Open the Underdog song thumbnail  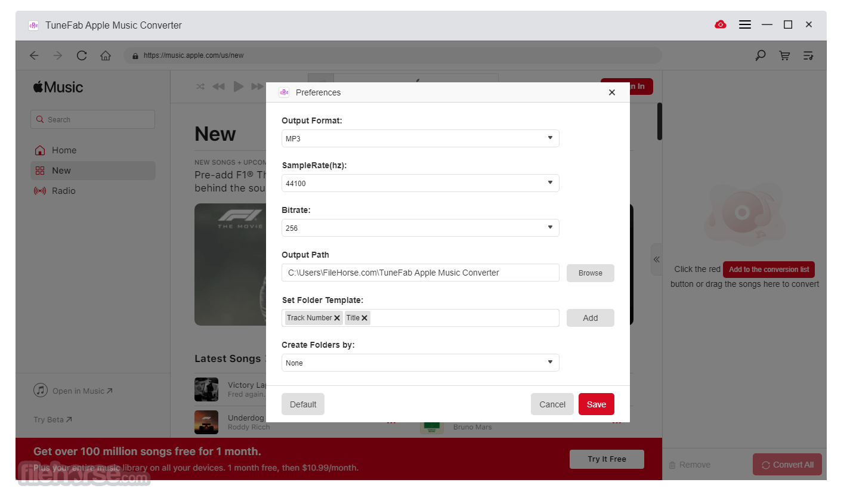click(206, 422)
